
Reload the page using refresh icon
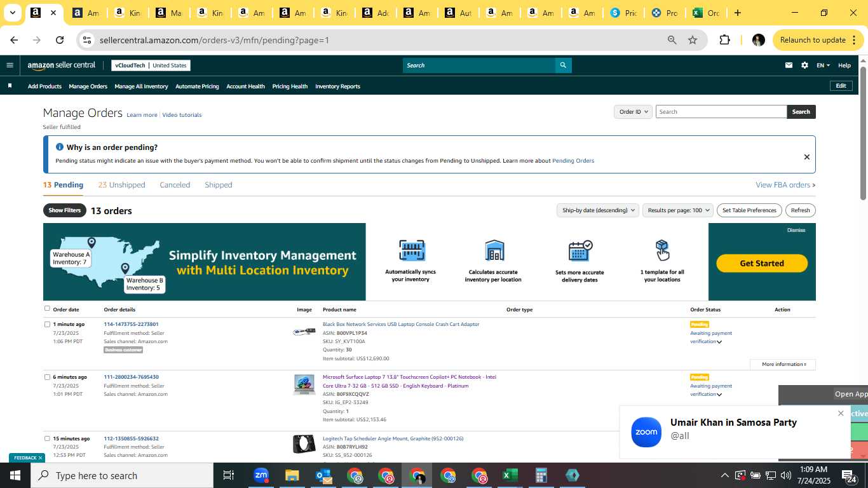click(60, 40)
